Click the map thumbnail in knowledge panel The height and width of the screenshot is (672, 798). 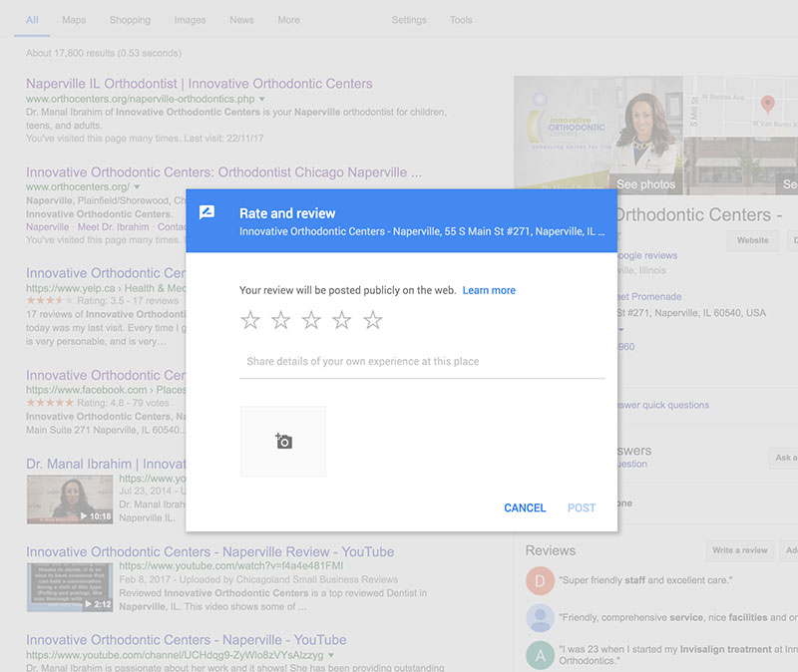(740, 107)
